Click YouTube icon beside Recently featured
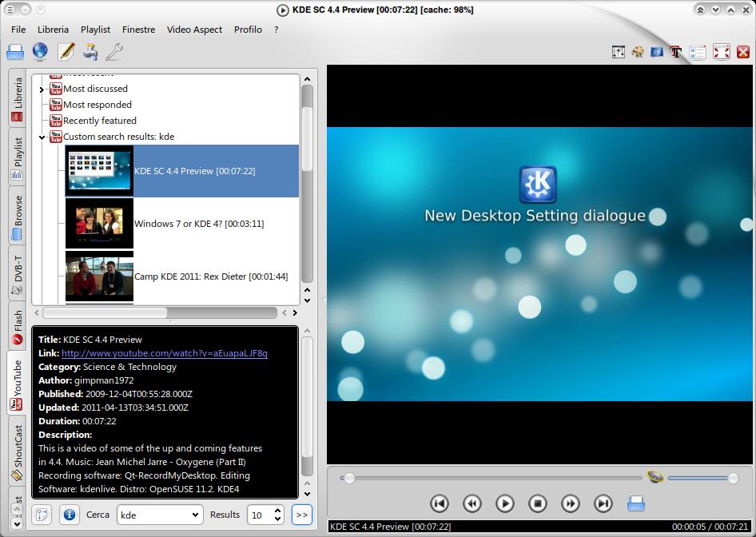 coord(56,121)
